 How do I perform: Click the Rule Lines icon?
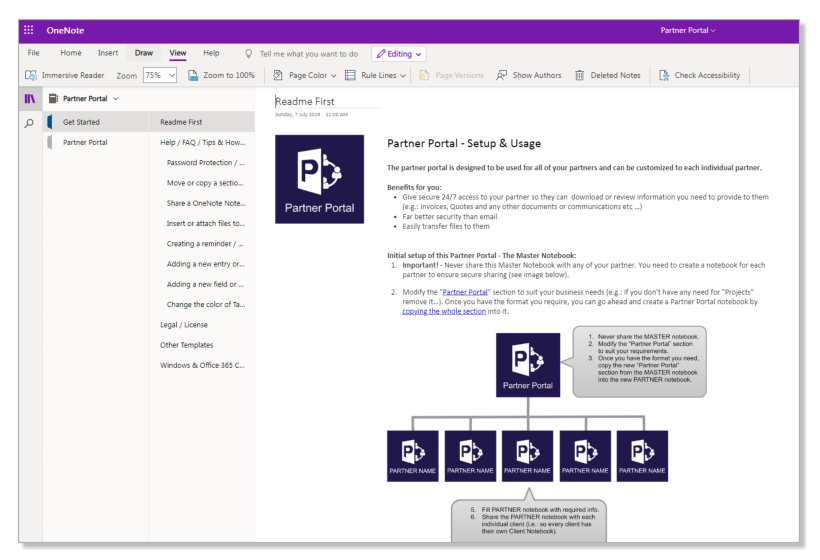(x=350, y=75)
